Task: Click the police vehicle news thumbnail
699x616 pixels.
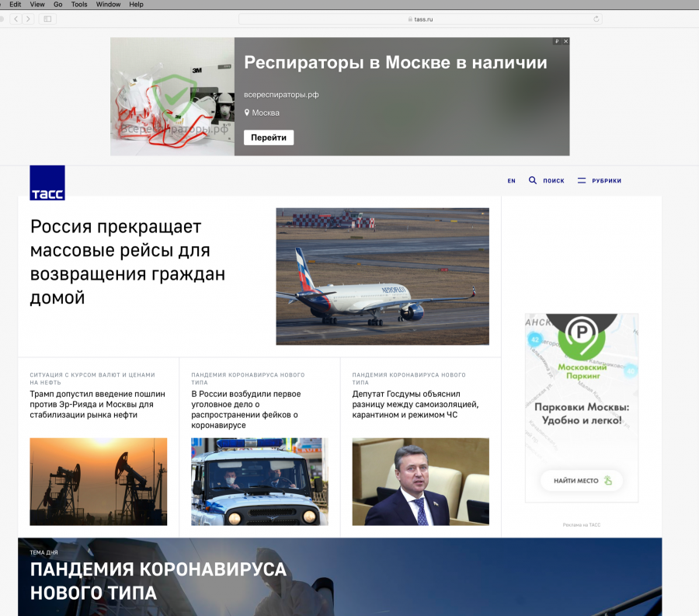Action: (259, 482)
